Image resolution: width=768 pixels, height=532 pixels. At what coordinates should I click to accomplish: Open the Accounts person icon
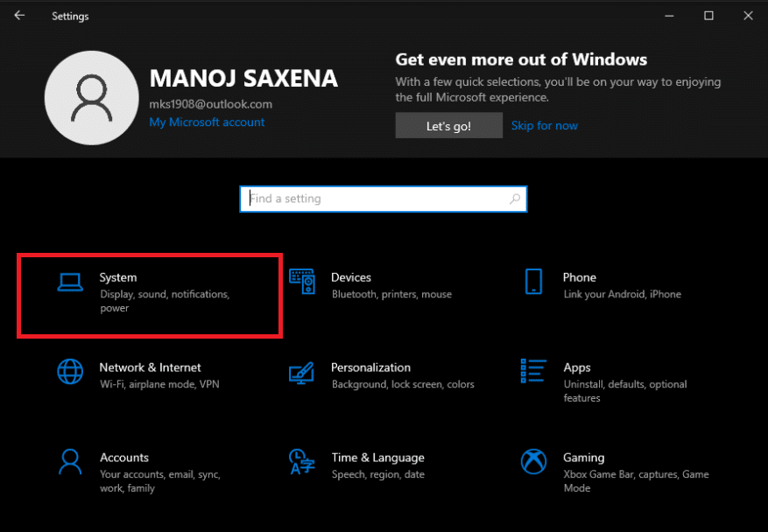[x=70, y=461]
